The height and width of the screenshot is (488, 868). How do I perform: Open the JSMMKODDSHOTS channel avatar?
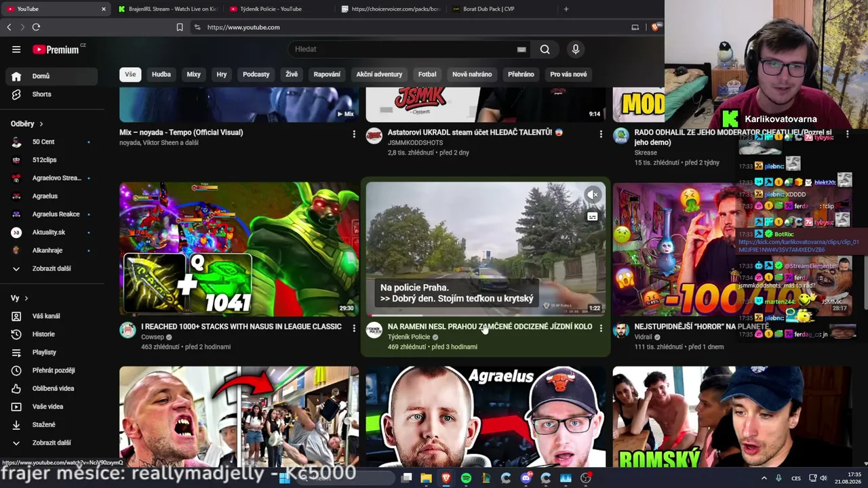(x=374, y=136)
